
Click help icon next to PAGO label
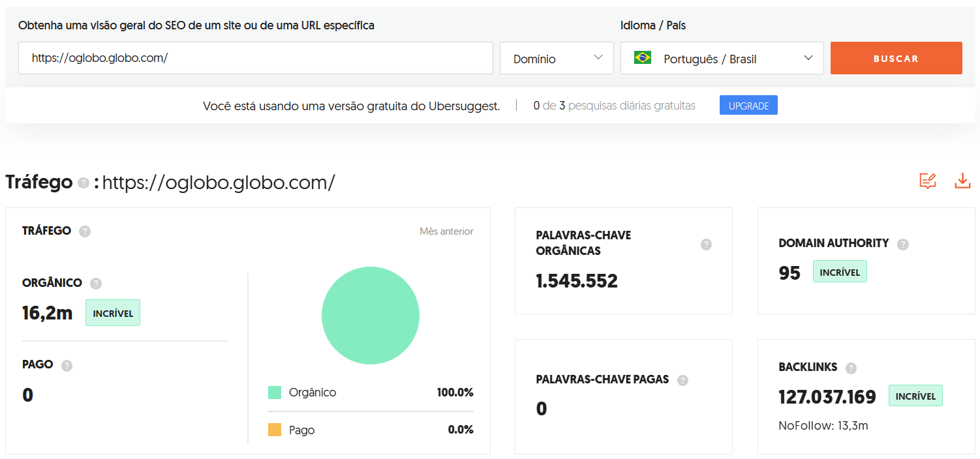coord(67,366)
